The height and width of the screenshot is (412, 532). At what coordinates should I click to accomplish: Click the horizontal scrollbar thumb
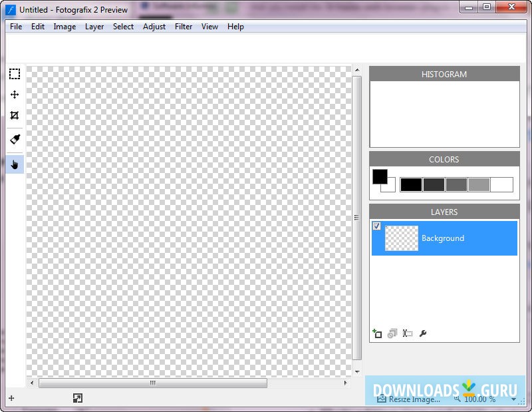click(x=153, y=383)
